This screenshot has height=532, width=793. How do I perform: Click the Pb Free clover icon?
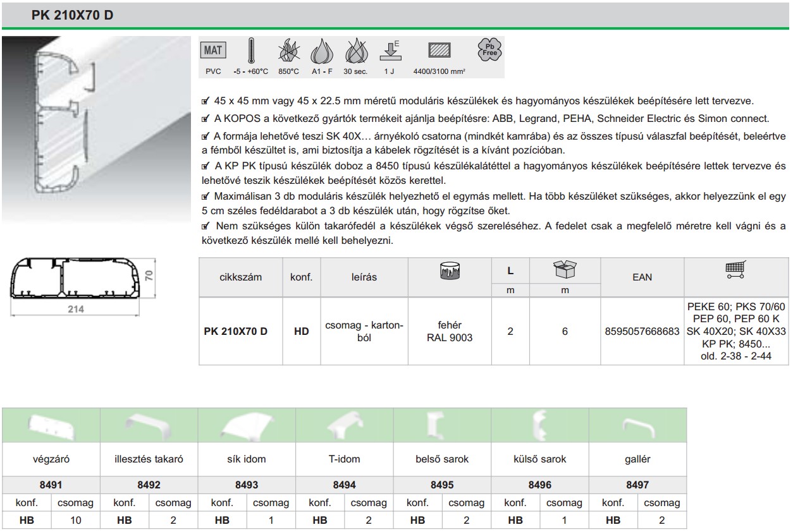click(x=490, y=51)
